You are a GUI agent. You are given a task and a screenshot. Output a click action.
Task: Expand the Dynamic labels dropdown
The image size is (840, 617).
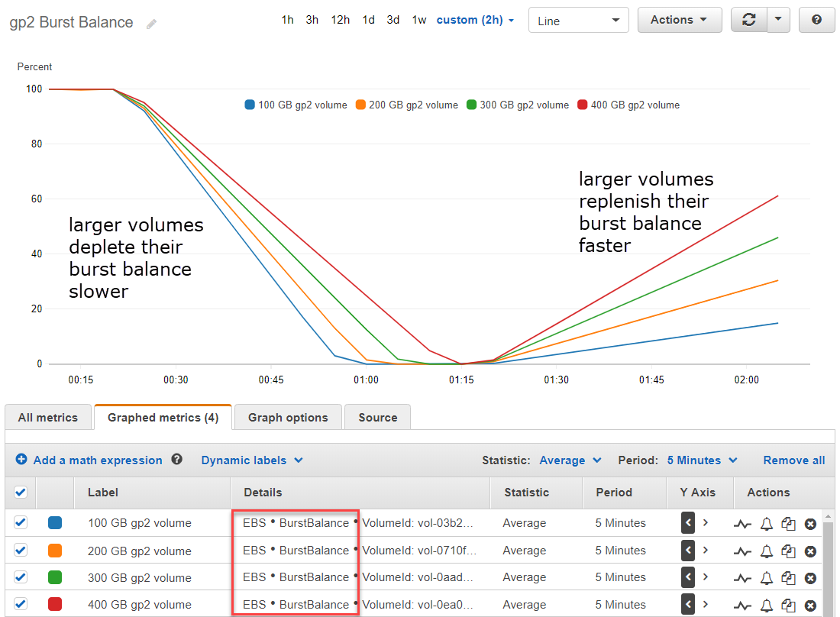pos(252,460)
